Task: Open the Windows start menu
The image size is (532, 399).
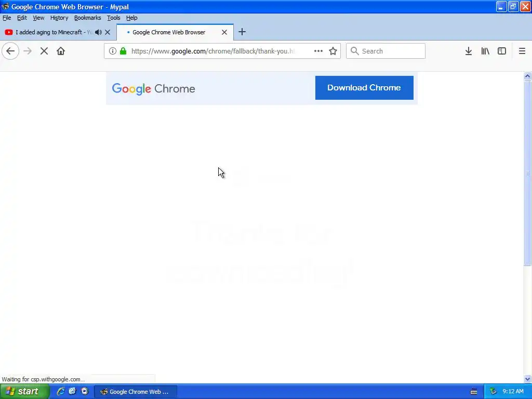Action: pos(25,392)
